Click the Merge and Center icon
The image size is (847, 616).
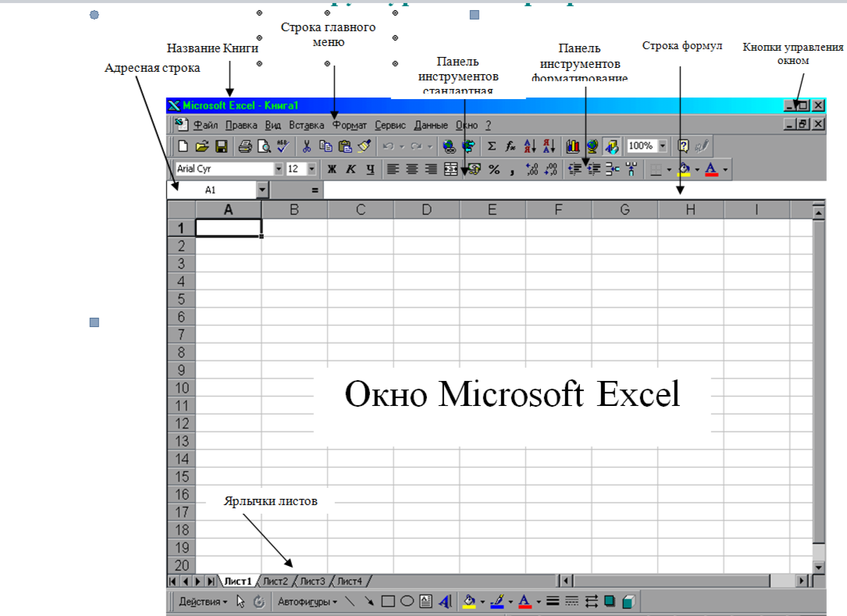450,169
